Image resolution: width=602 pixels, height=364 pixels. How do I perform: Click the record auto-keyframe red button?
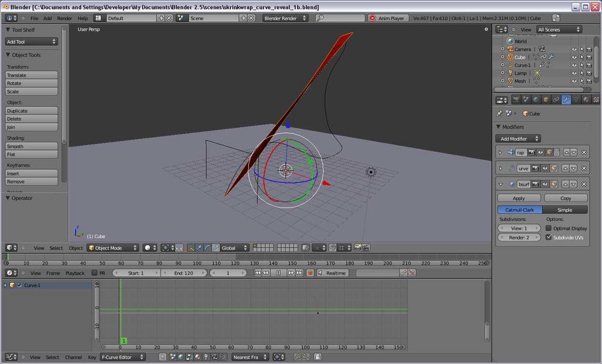coord(310,273)
